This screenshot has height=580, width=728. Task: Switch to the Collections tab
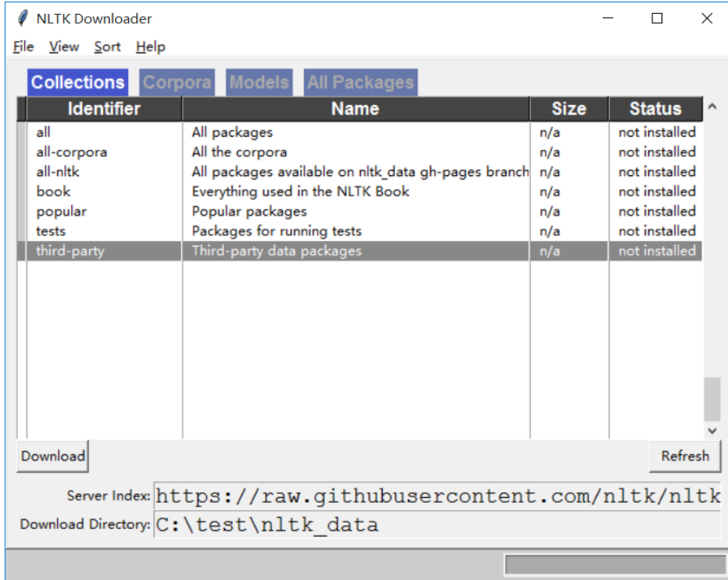pyautogui.click(x=77, y=83)
